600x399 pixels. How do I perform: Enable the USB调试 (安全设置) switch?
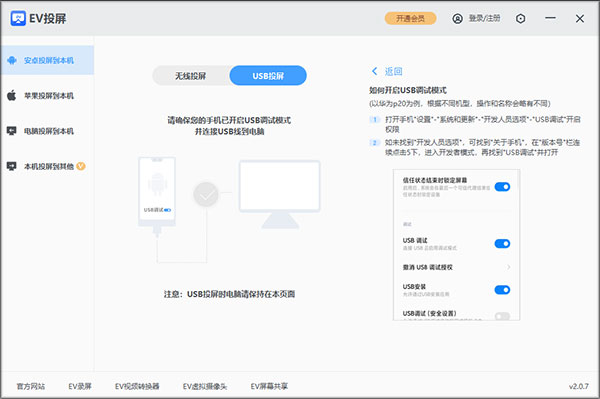502,316
